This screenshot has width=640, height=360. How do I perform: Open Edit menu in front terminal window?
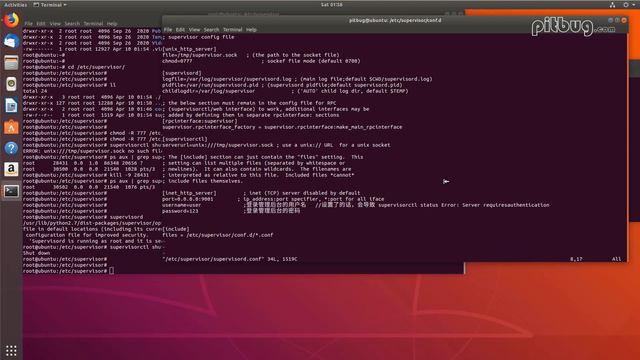(180, 30)
